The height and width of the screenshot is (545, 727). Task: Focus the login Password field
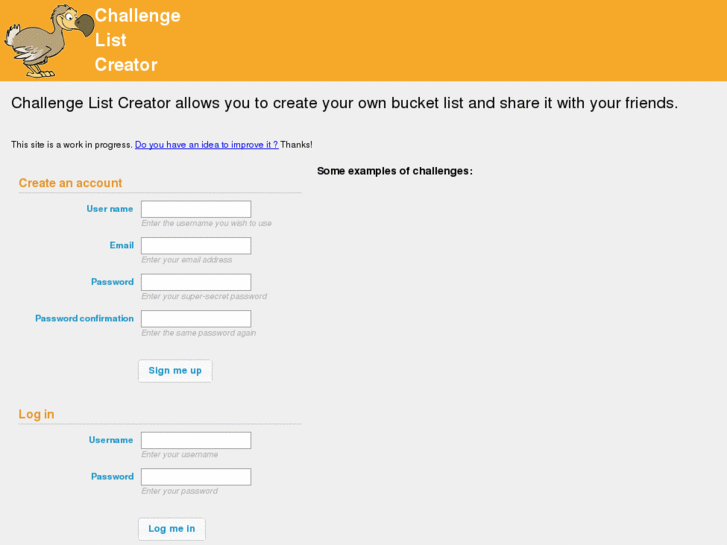(196, 477)
